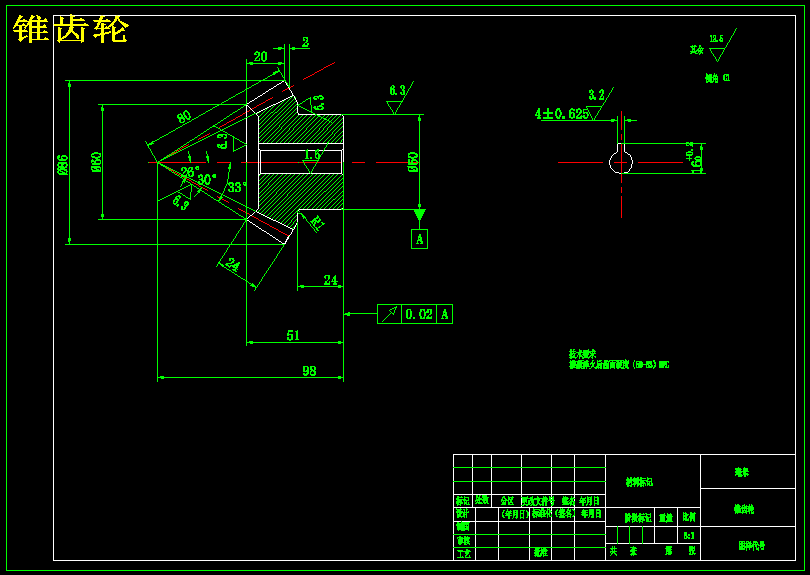Click the 处数 cell in title block
This screenshot has height=575, width=810.
[482, 501]
